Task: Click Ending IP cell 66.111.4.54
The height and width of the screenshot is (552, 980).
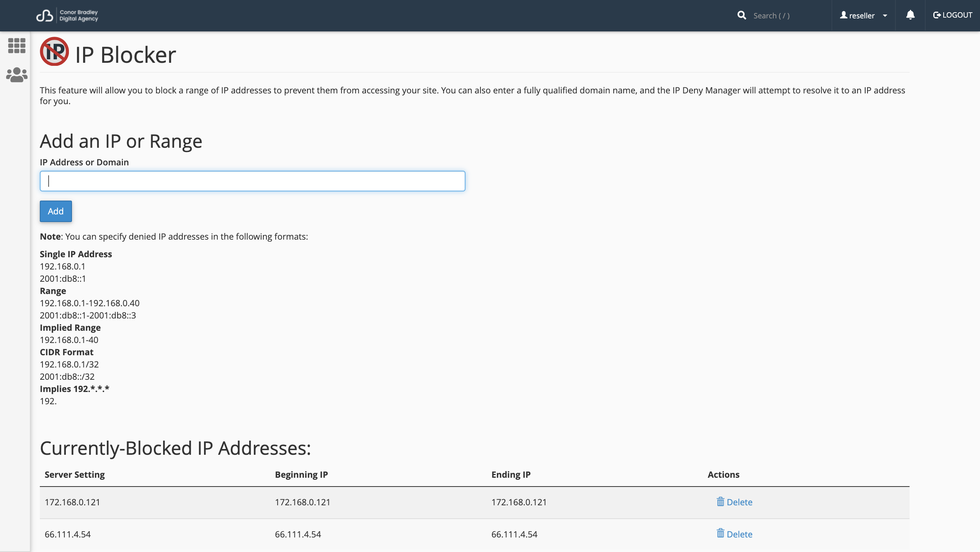Action: point(514,534)
